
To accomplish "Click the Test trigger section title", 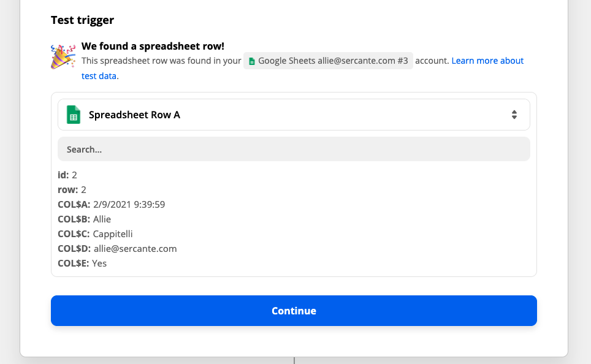I will point(82,20).
